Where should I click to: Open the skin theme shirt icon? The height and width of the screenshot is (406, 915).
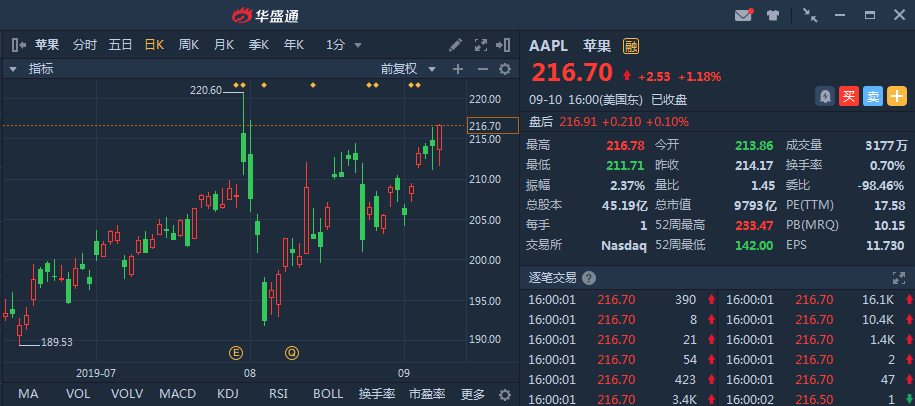[x=773, y=15]
